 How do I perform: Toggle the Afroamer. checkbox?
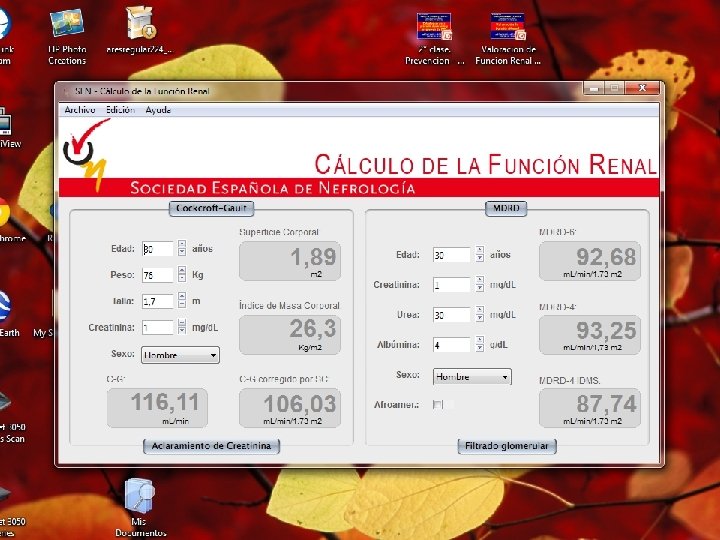[x=437, y=405]
